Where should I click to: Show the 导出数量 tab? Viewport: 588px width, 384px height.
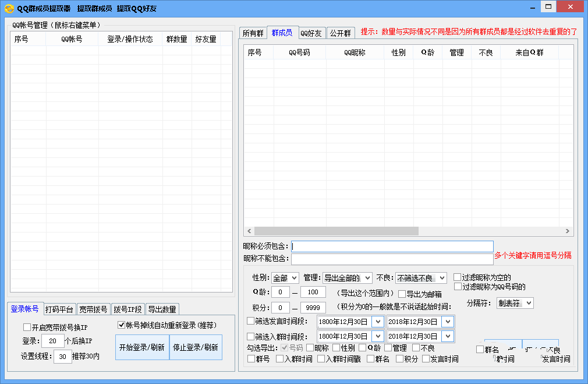[162, 309]
